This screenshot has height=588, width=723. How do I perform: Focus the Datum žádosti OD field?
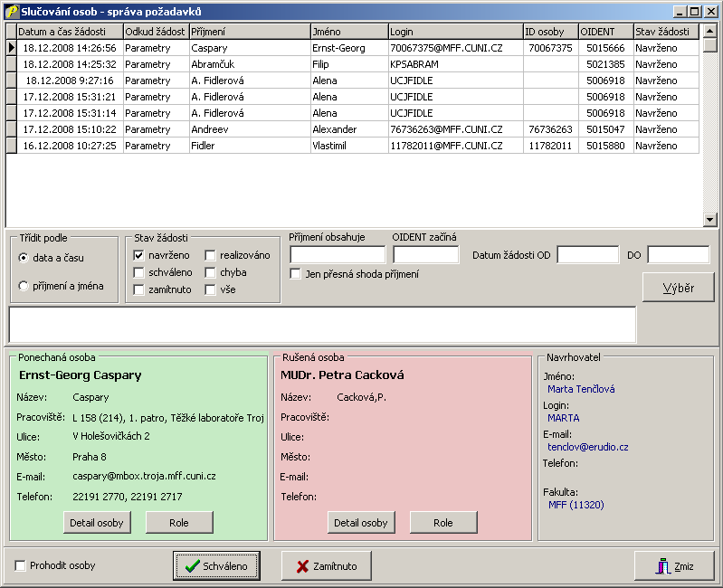pyautogui.click(x=587, y=255)
